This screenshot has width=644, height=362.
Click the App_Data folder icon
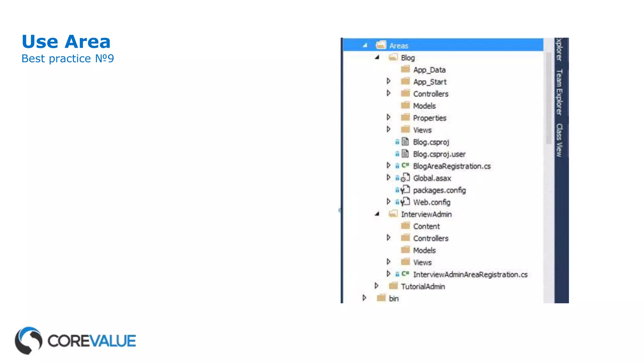(x=405, y=69)
